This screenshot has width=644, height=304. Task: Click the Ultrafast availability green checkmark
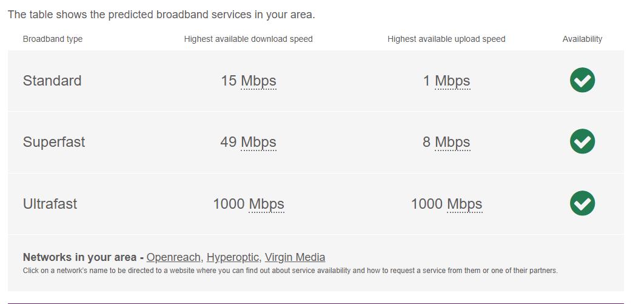click(x=582, y=203)
